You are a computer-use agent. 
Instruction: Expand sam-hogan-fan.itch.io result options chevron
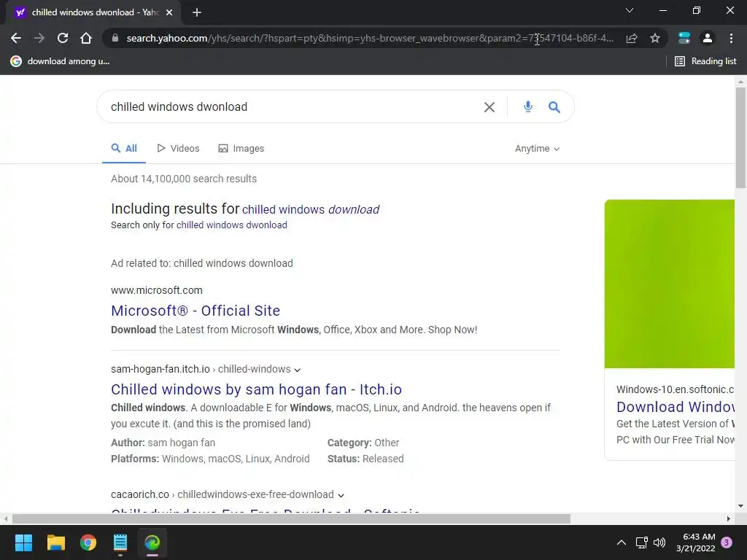pos(298,370)
